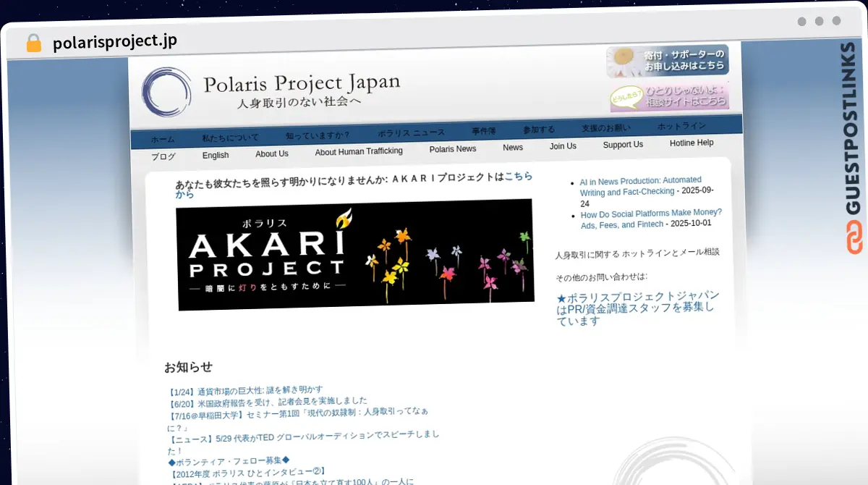Viewport: 868px width, 485px height.
Task: Click the Polaris Project circular logo
Action: 167,93
